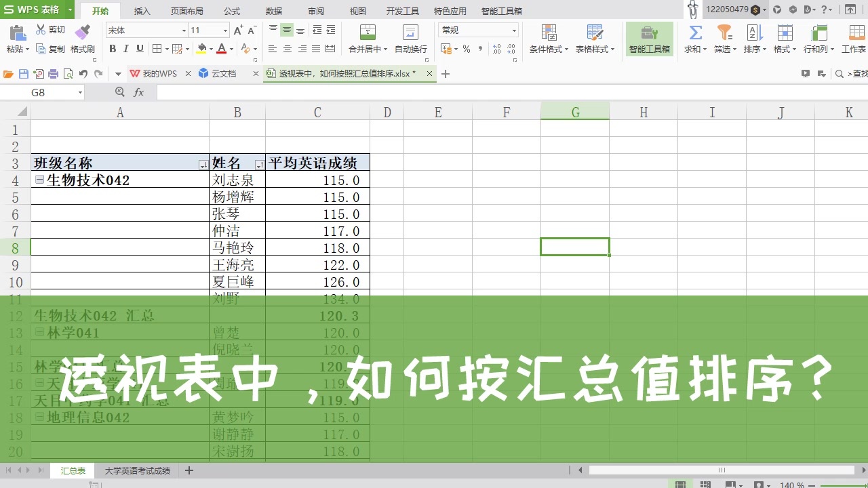
Task: Toggle center horizontal alignment
Action: (x=288, y=49)
